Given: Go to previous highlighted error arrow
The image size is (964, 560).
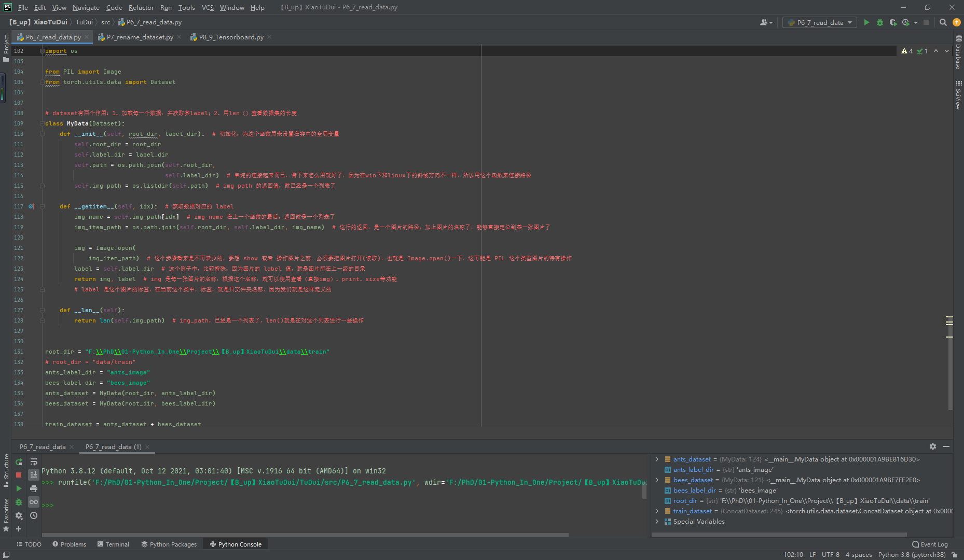Looking at the screenshot, I should point(936,51).
